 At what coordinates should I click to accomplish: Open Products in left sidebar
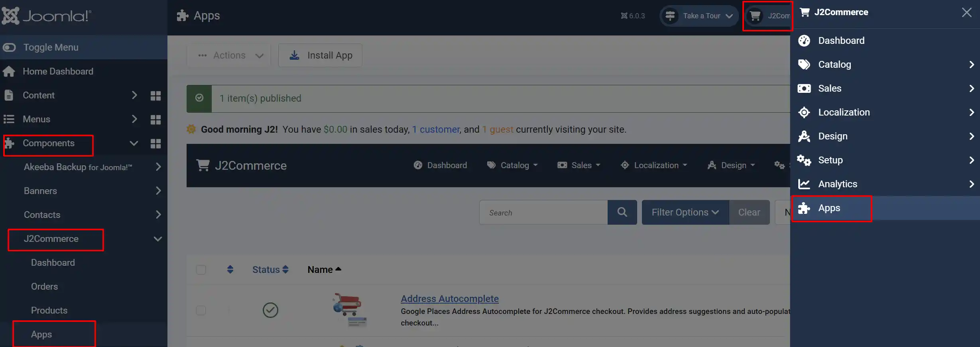coord(49,310)
